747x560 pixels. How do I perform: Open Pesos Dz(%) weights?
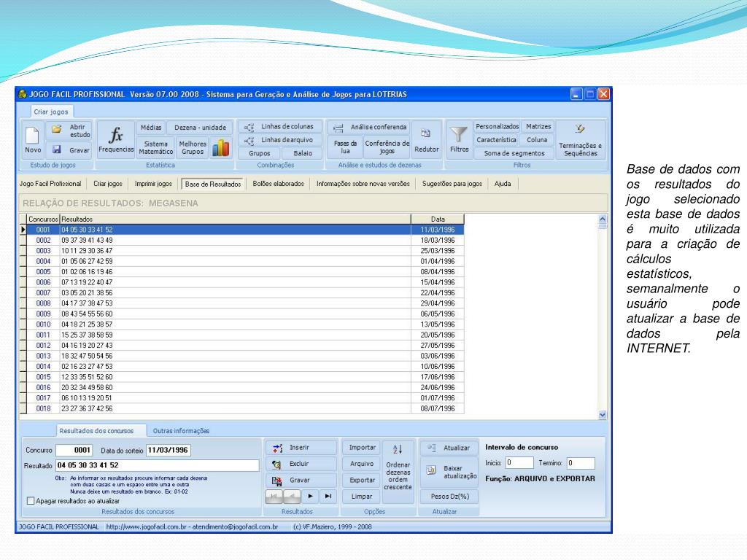point(449,496)
